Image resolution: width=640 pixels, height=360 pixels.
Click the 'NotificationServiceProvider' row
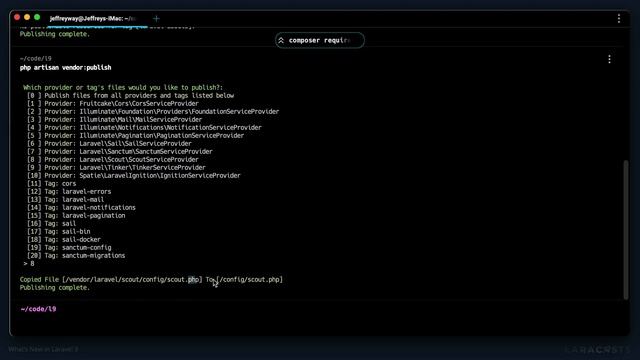[144, 128]
